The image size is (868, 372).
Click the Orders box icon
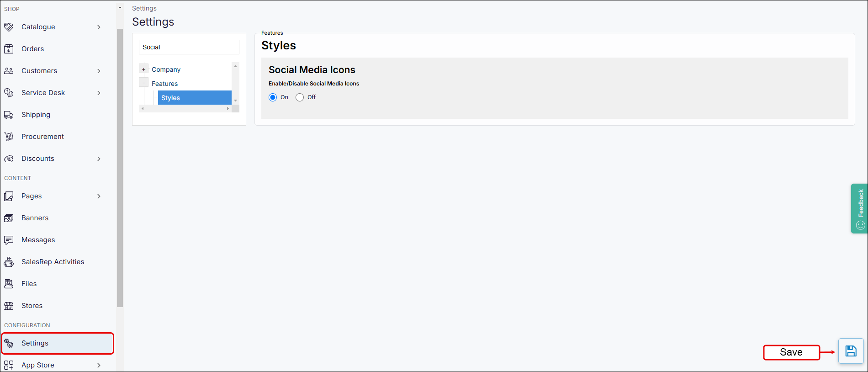coord(9,49)
